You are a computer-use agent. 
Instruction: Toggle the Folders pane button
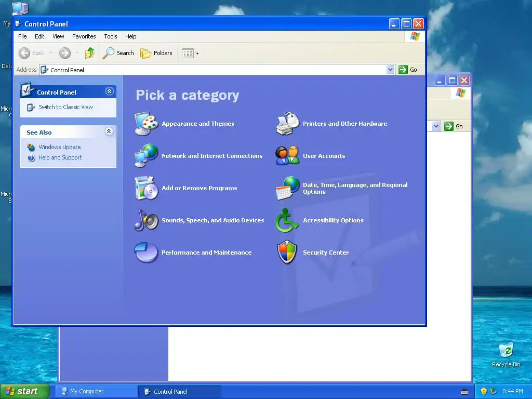pyautogui.click(x=156, y=53)
